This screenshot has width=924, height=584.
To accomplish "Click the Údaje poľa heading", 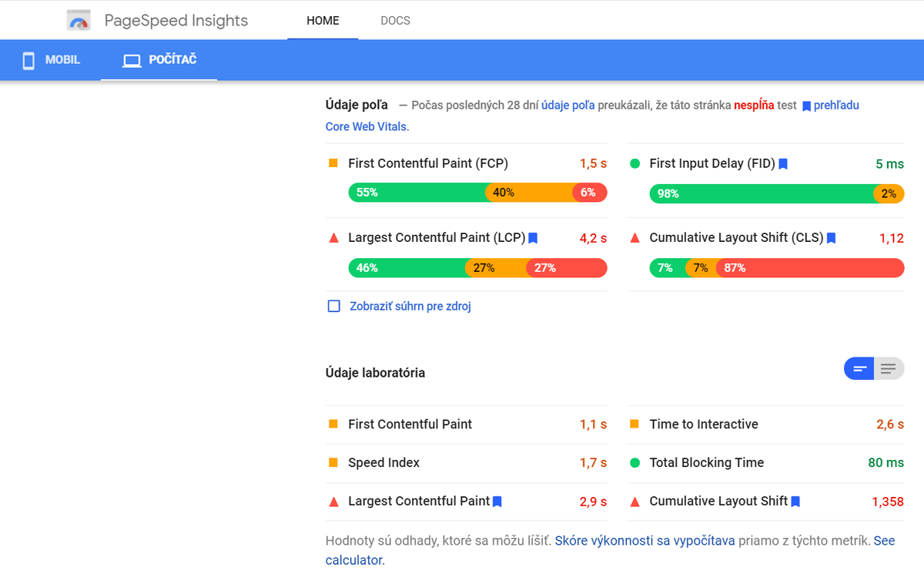I will point(357,105).
